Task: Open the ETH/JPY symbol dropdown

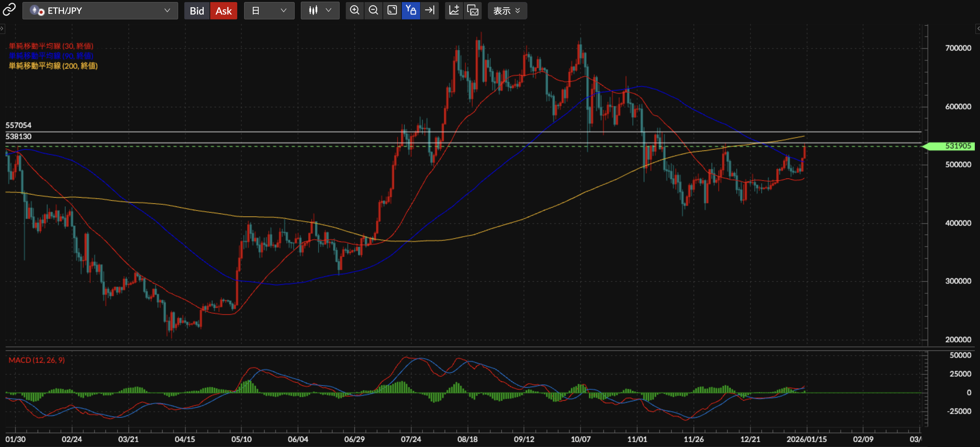Action: click(x=100, y=11)
